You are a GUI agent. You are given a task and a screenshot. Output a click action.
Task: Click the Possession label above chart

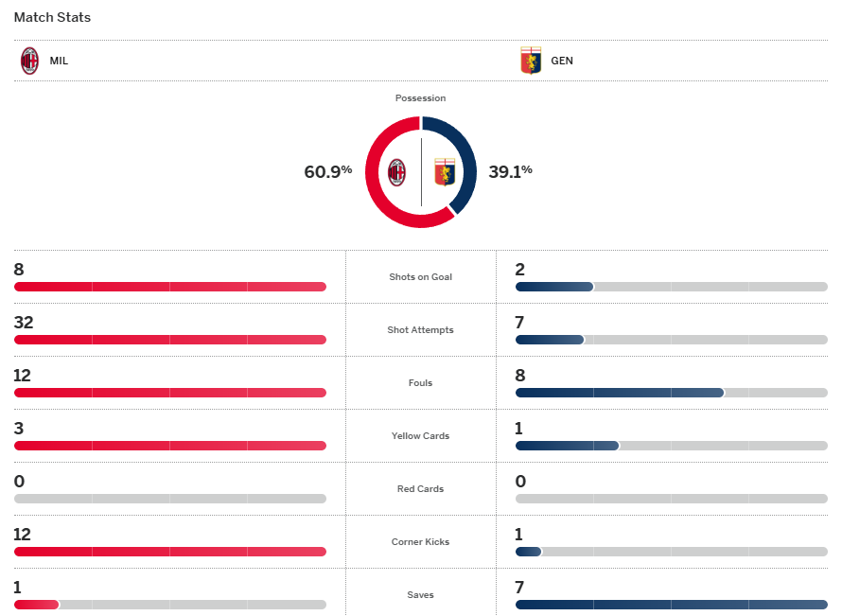pyautogui.click(x=421, y=98)
